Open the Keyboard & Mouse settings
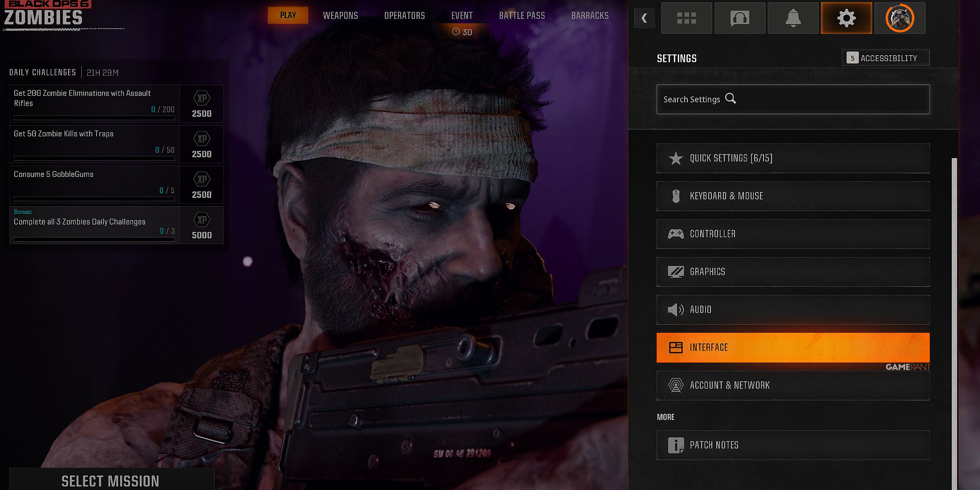980x490 pixels. pyautogui.click(x=793, y=196)
